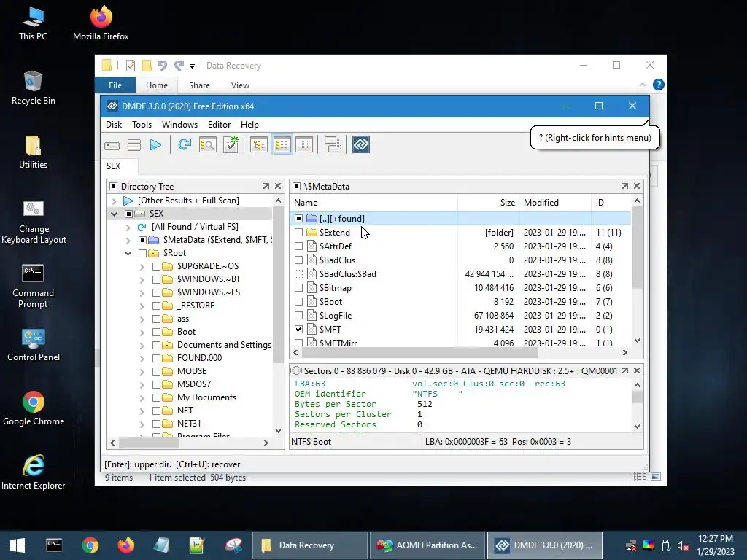Collapse the SEX volume node
The image size is (747, 560).
click(x=115, y=214)
